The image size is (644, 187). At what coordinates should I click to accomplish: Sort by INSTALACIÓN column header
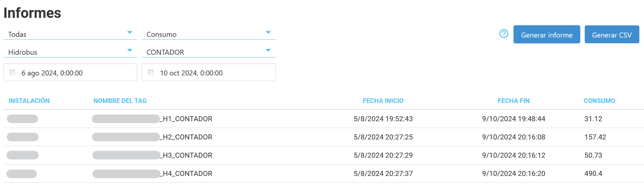click(x=29, y=101)
